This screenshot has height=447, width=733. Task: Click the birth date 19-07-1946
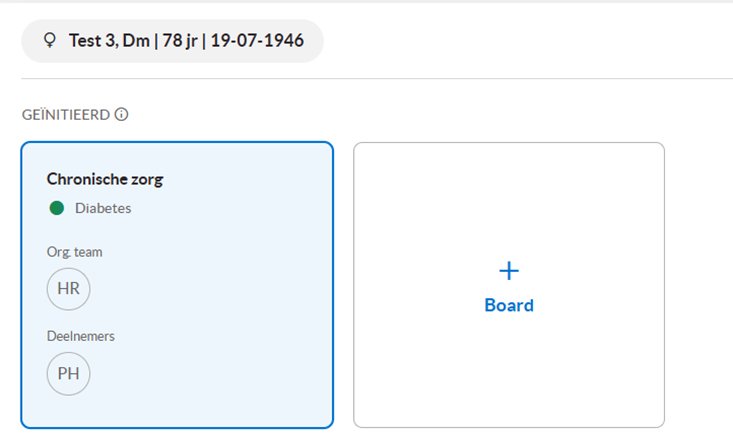point(257,41)
